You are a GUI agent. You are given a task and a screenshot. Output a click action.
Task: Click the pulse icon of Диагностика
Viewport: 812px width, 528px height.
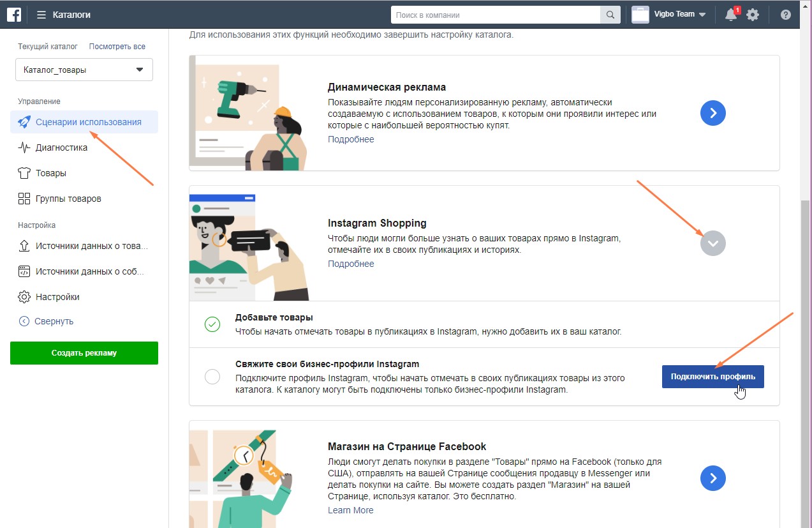click(24, 147)
